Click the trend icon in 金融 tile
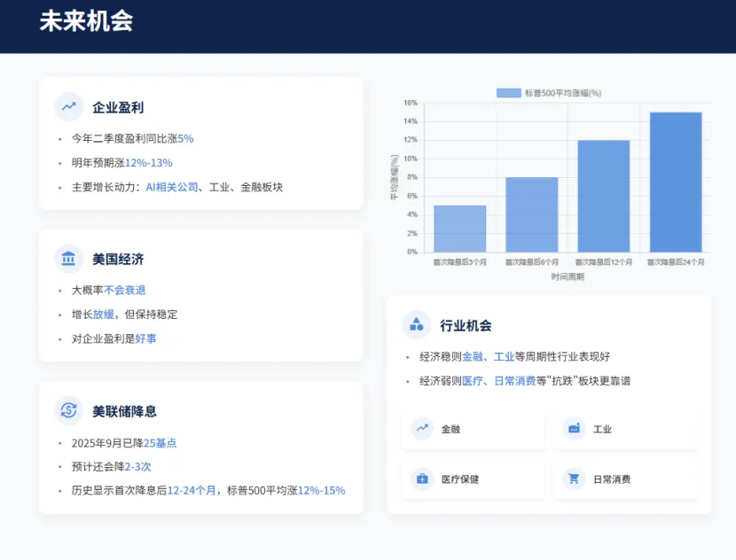 (422, 429)
